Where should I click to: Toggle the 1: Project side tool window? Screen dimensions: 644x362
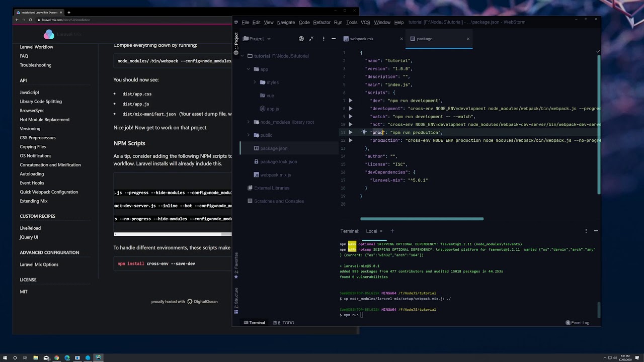pos(236,43)
